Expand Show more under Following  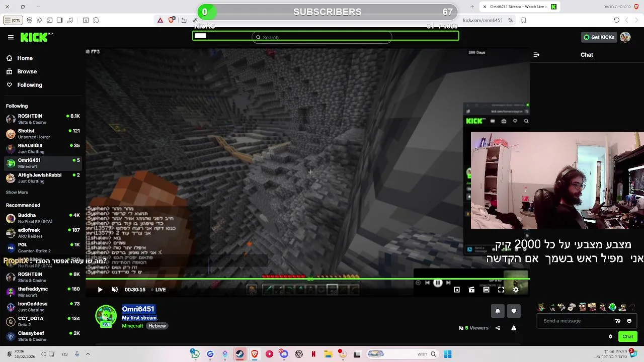tap(17, 192)
